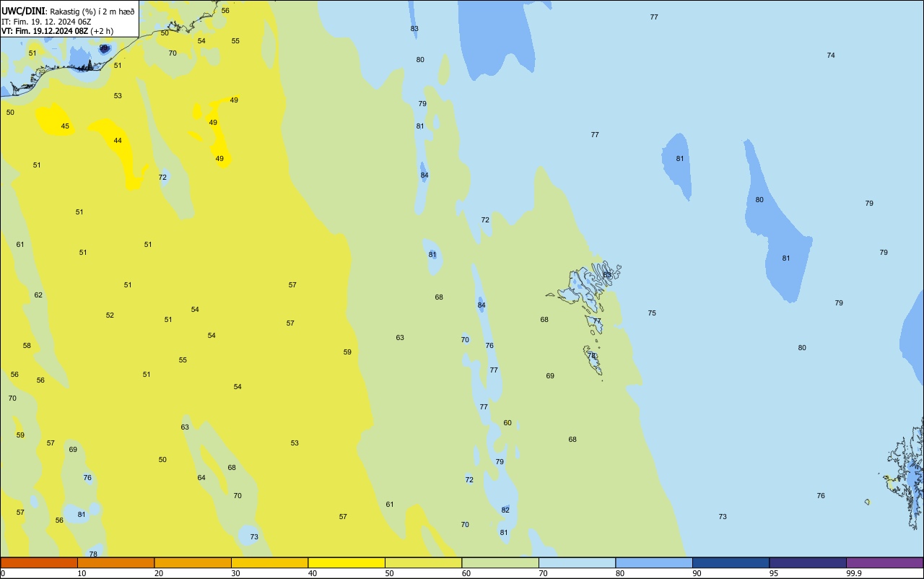This screenshot has width=924, height=579.
Task: Click the legend scale label 30
Action: pos(235,573)
